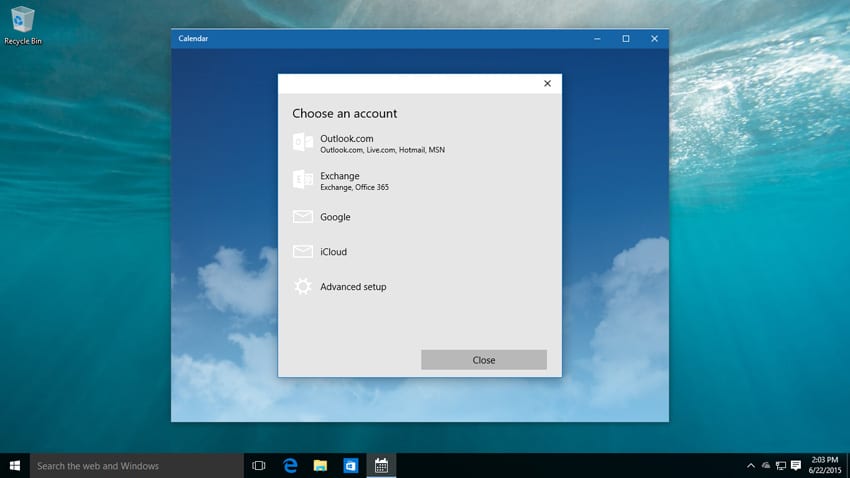The image size is (850, 478).
Task: Open the Advanced setup label
Action: (x=353, y=287)
